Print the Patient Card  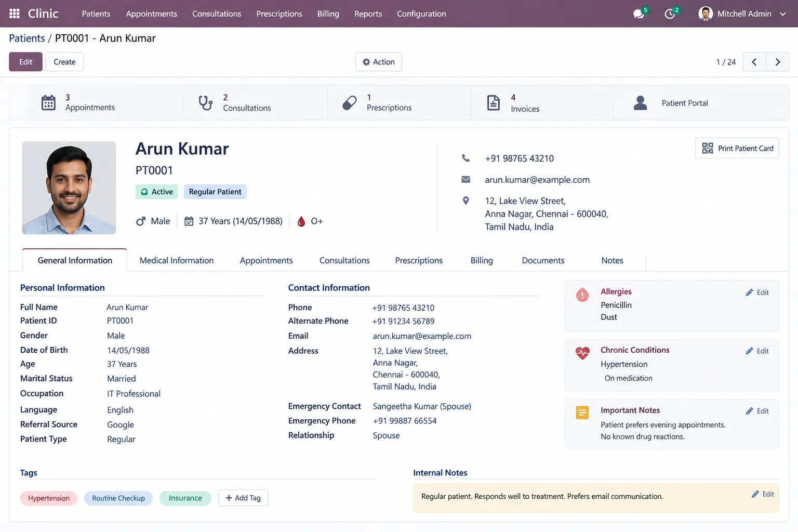[x=737, y=148]
